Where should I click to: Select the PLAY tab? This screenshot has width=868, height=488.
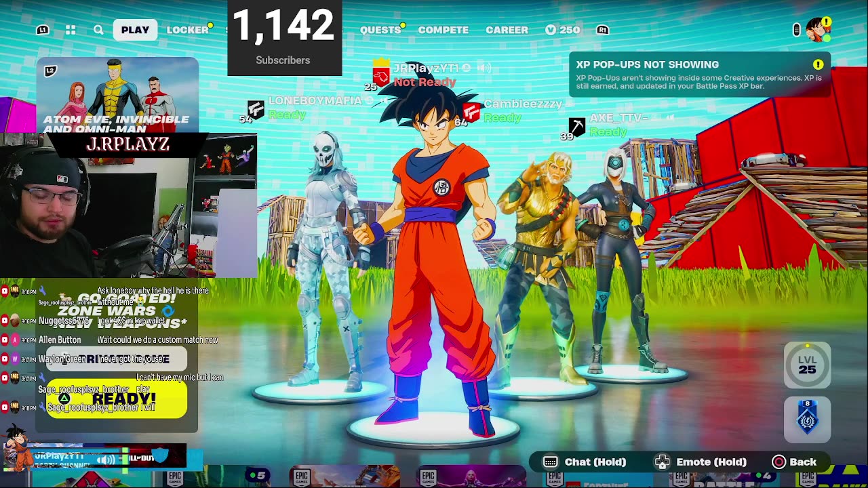point(135,30)
